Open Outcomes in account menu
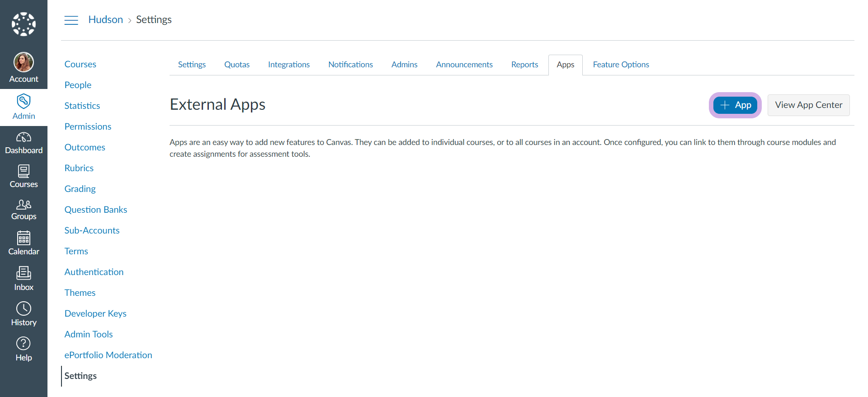The height and width of the screenshot is (397, 868). pyautogui.click(x=85, y=147)
